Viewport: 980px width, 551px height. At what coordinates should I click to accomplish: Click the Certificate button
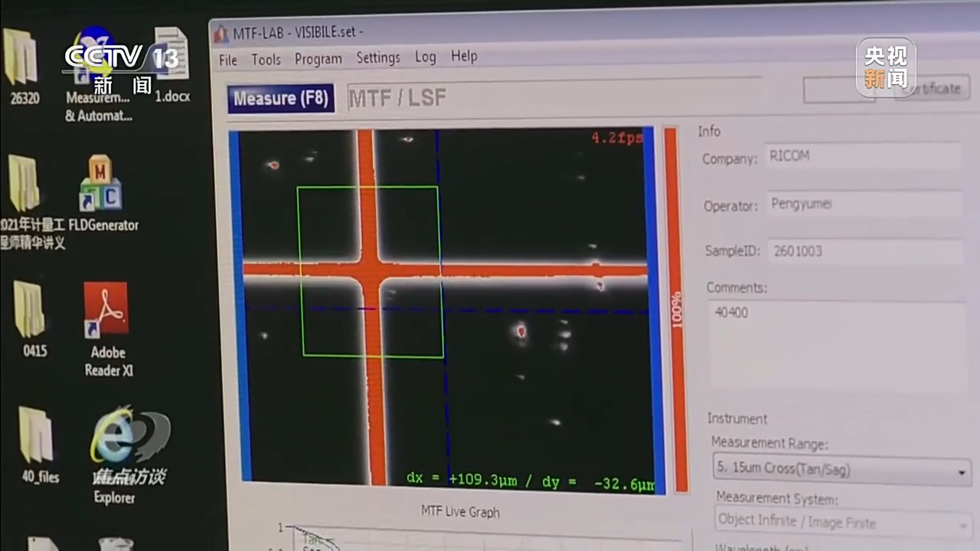(933, 88)
